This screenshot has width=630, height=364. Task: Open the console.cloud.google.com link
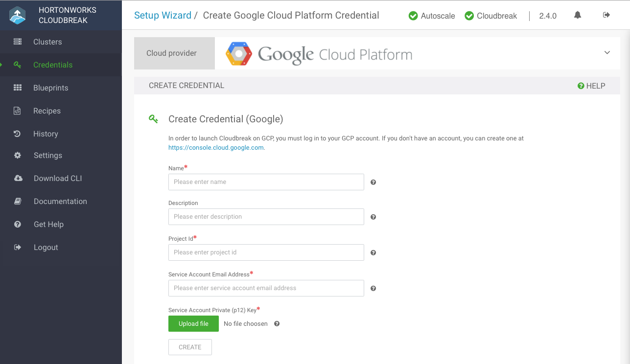(216, 147)
